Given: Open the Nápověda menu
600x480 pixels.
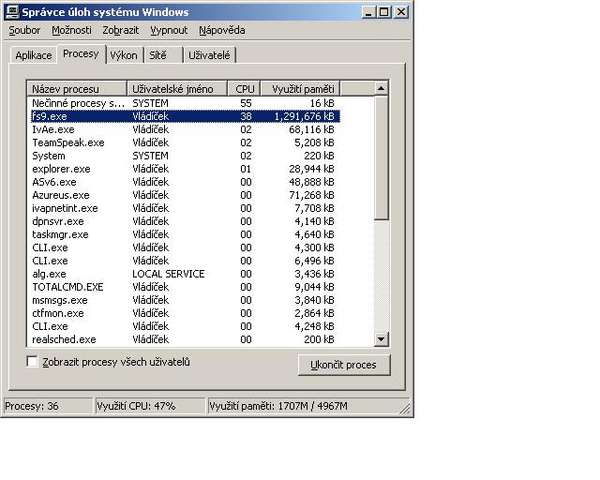Looking at the screenshot, I should click(x=222, y=30).
